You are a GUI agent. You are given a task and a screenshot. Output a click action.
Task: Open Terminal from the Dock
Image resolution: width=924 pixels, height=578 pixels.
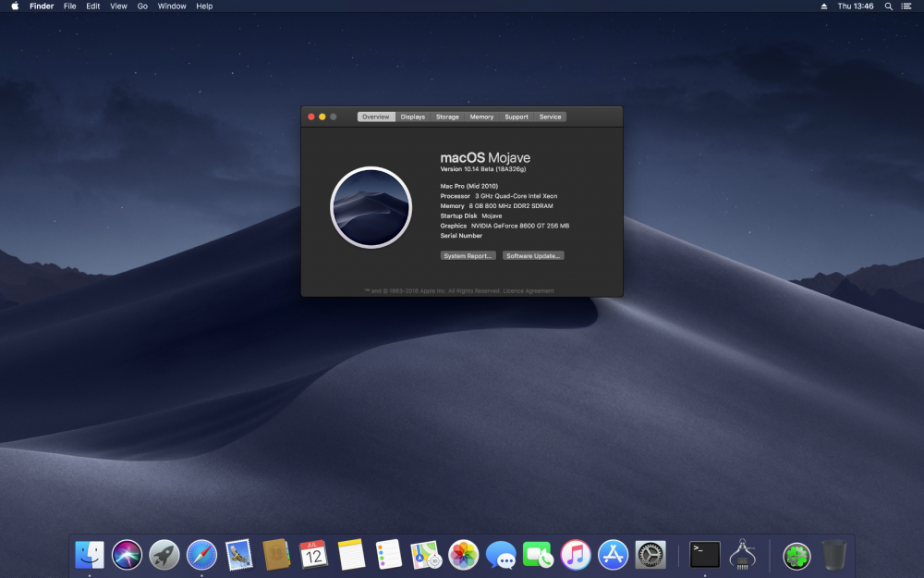(705, 555)
